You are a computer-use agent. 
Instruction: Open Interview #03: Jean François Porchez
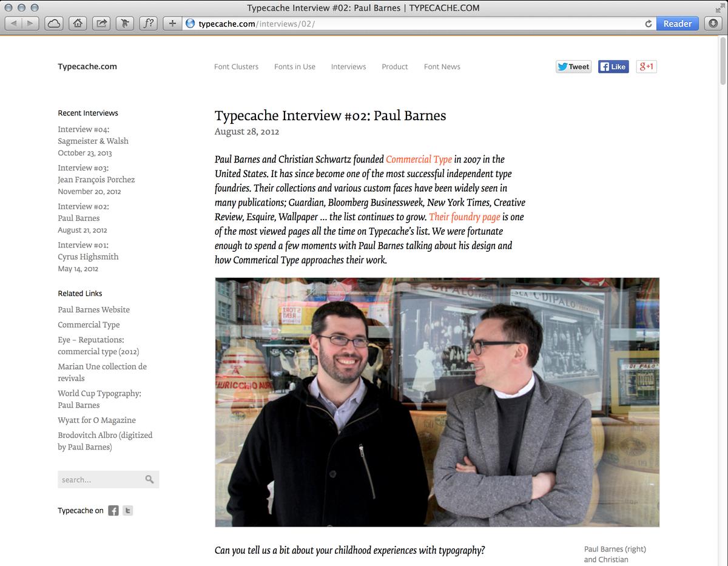click(x=96, y=174)
